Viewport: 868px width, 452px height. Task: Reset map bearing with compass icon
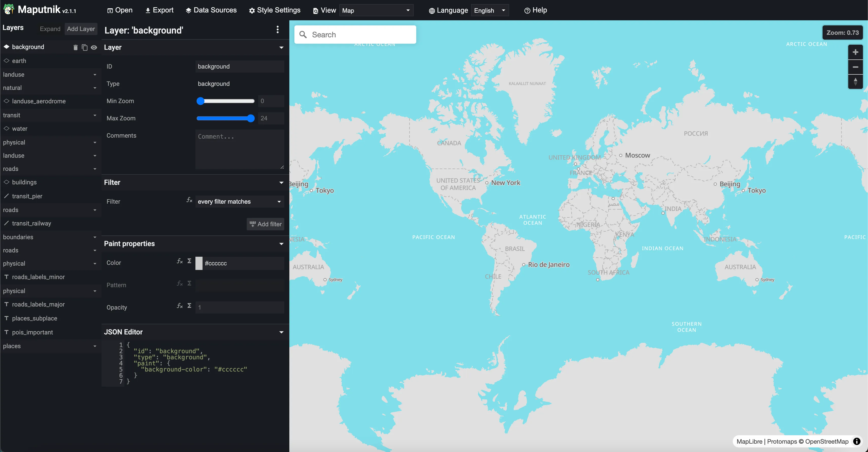pos(855,82)
